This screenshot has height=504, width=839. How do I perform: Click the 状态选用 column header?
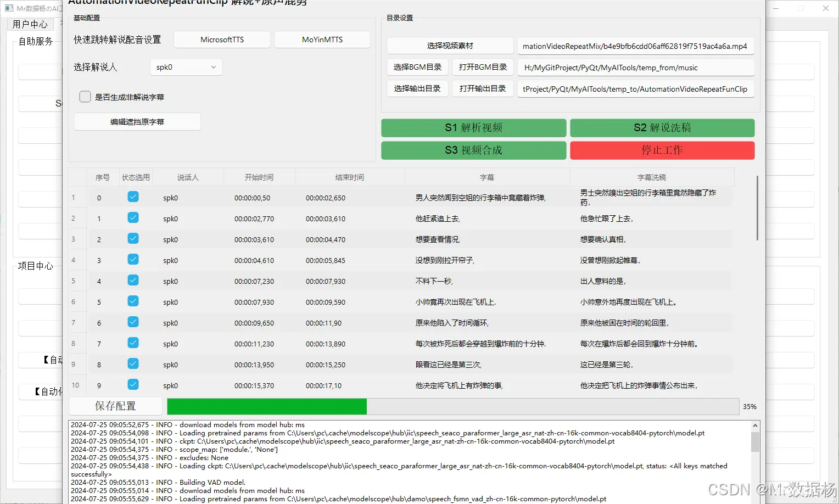point(136,177)
